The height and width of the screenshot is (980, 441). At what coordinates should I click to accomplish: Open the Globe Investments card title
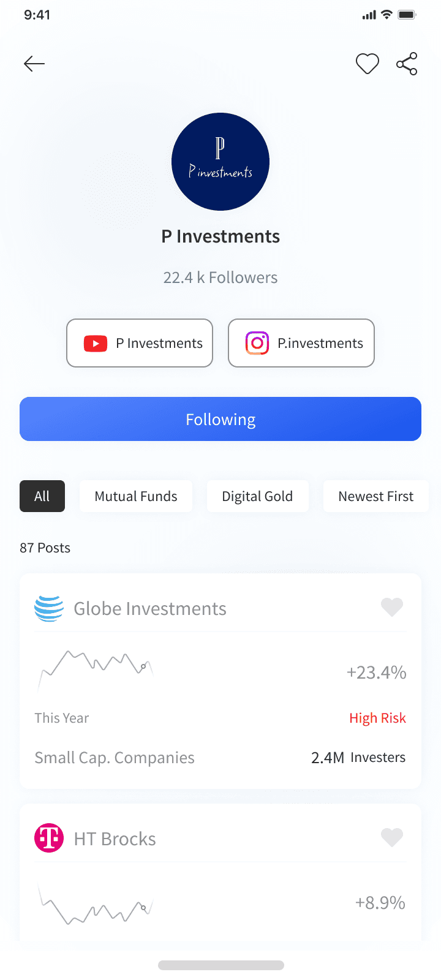(150, 608)
